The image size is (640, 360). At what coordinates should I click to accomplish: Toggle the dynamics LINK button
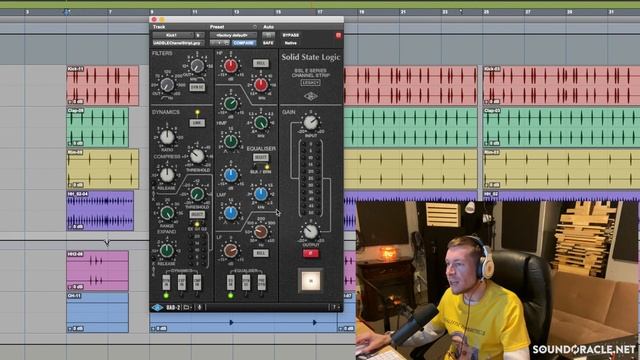tap(197, 123)
